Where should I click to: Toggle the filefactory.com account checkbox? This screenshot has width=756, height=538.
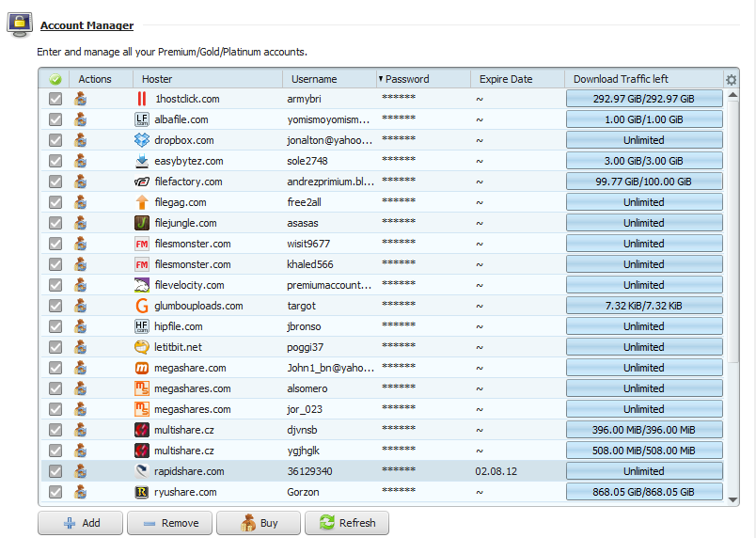pyautogui.click(x=55, y=182)
